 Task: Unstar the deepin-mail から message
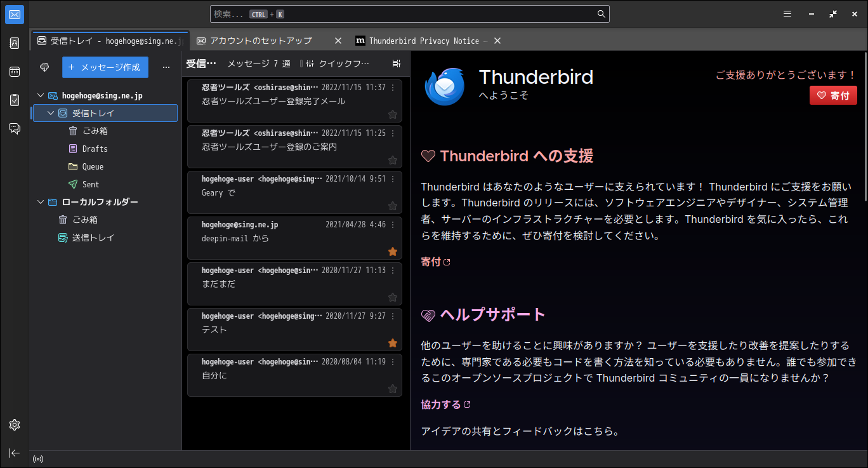tap(393, 252)
